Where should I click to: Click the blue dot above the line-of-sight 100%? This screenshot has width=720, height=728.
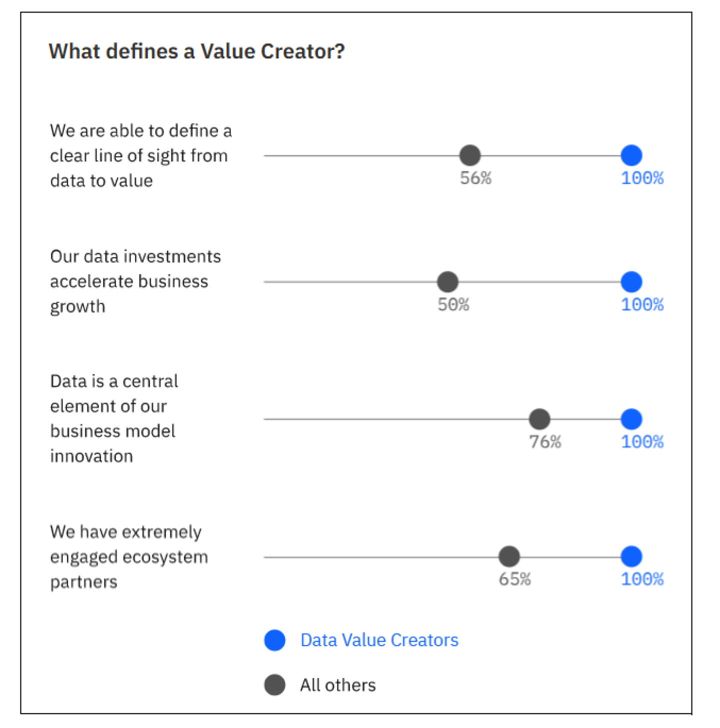pos(631,155)
